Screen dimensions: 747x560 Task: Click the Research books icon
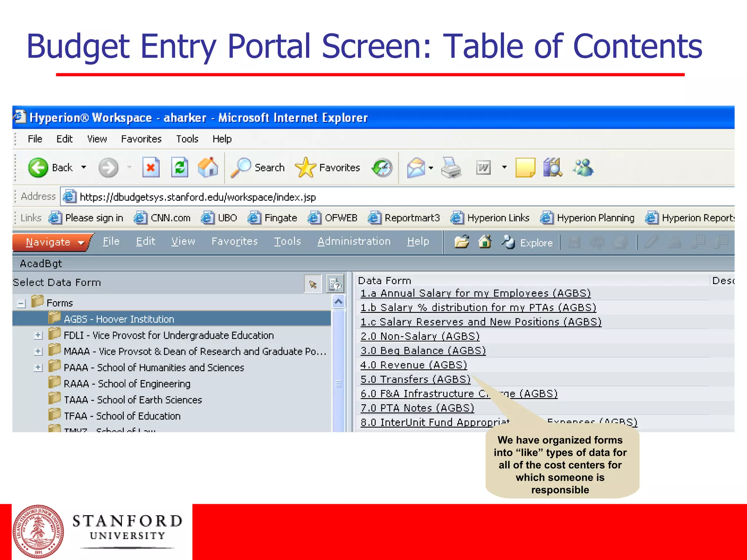[x=553, y=168]
